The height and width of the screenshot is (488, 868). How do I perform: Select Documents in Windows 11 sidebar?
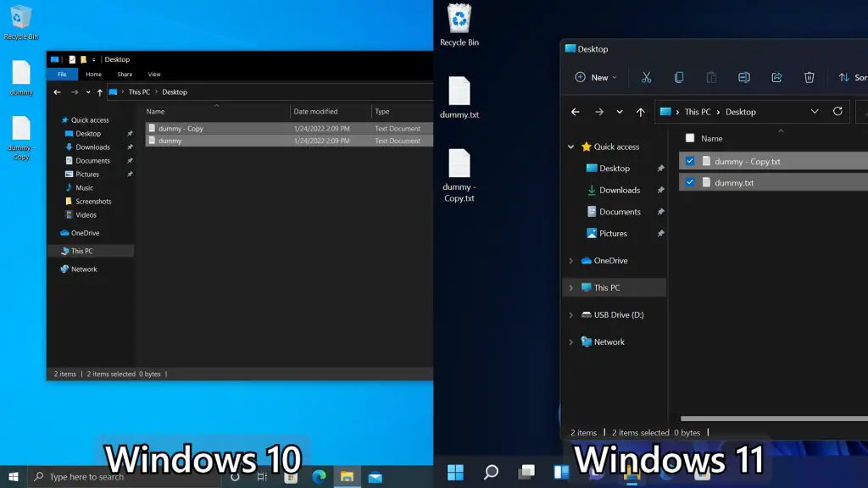click(x=620, y=211)
